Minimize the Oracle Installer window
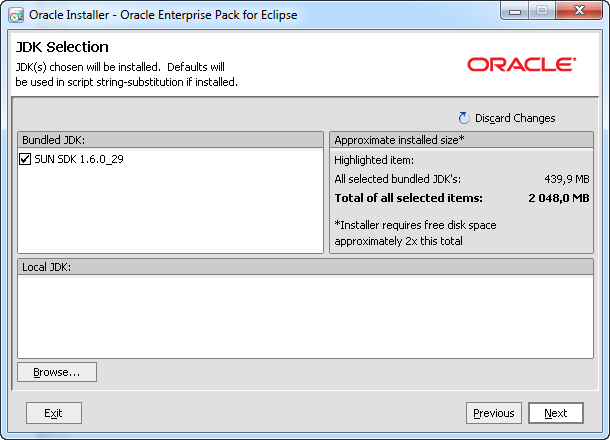Screen dimensions: 610x440 (x=515, y=11)
